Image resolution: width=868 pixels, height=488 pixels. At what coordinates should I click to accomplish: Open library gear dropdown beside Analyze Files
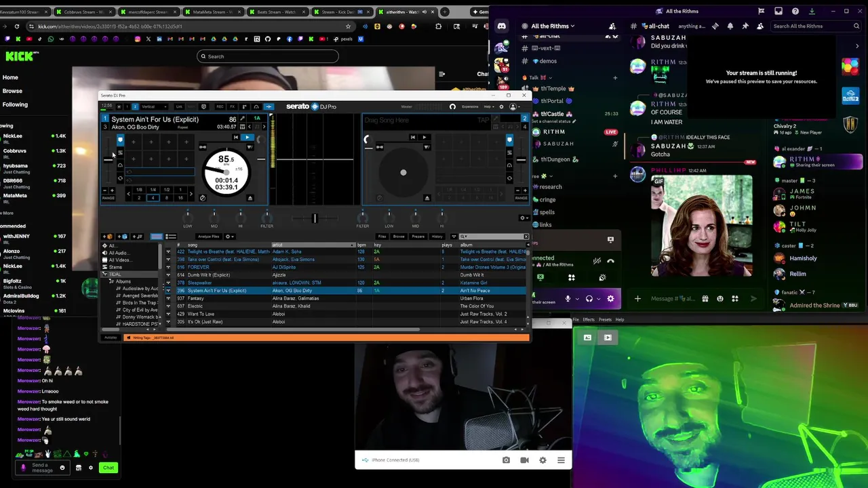tap(230, 237)
